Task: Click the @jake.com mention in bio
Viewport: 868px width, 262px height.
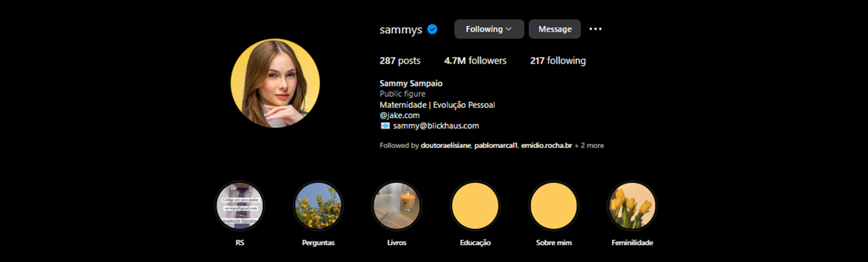Action: point(400,115)
